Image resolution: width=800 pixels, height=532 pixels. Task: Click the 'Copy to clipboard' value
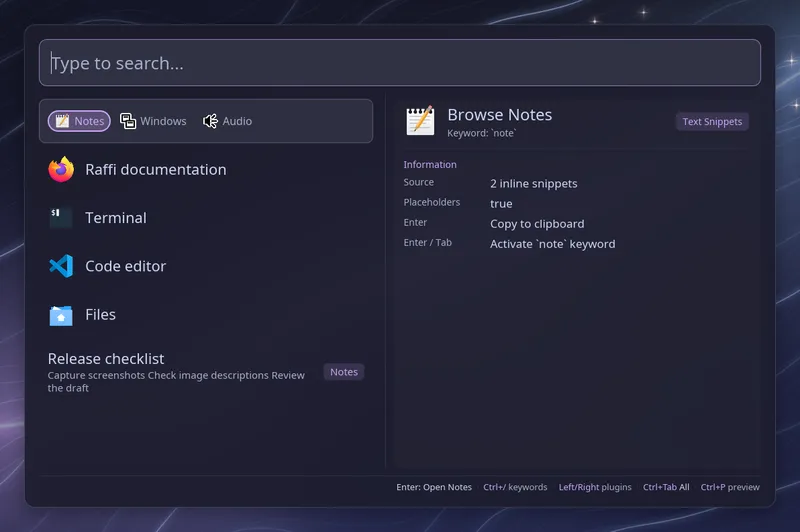[x=537, y=224]
